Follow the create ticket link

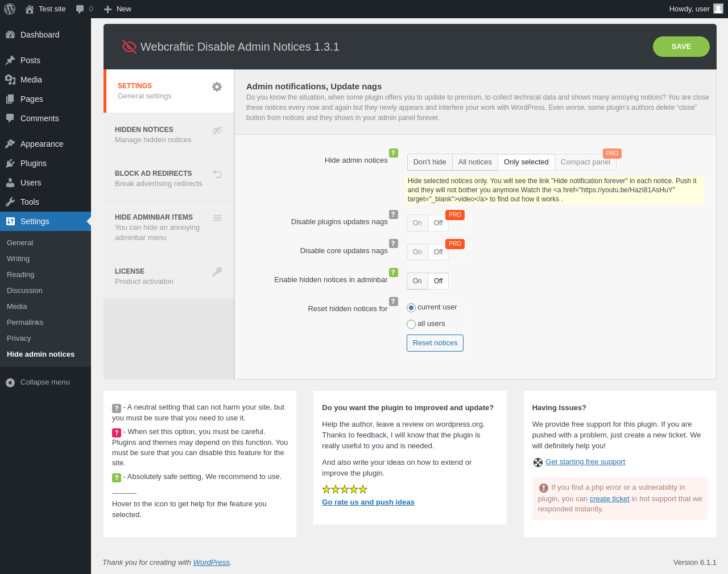click(x=610, y=499)
